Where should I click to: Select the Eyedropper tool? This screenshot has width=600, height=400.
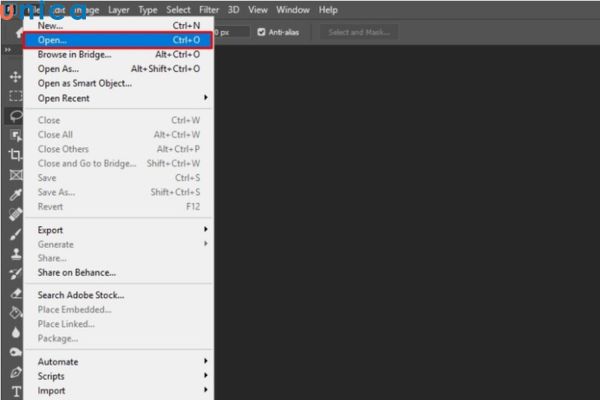coord(15,195)
